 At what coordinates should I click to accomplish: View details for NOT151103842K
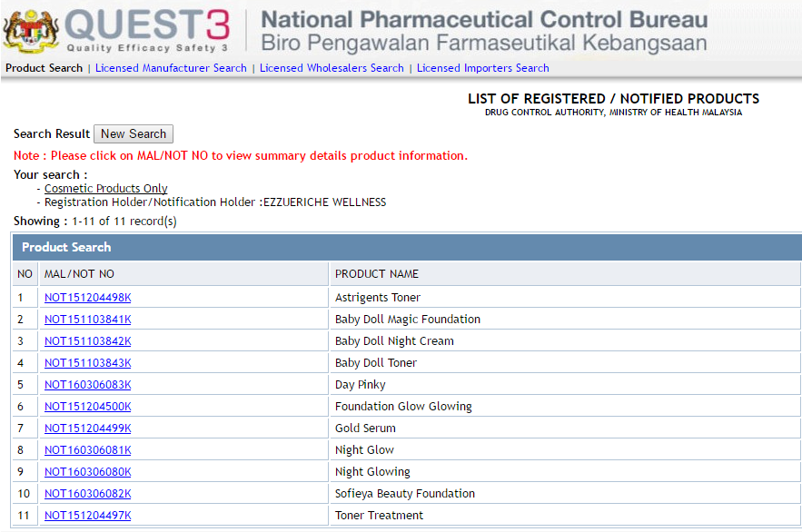pos(87,341)
